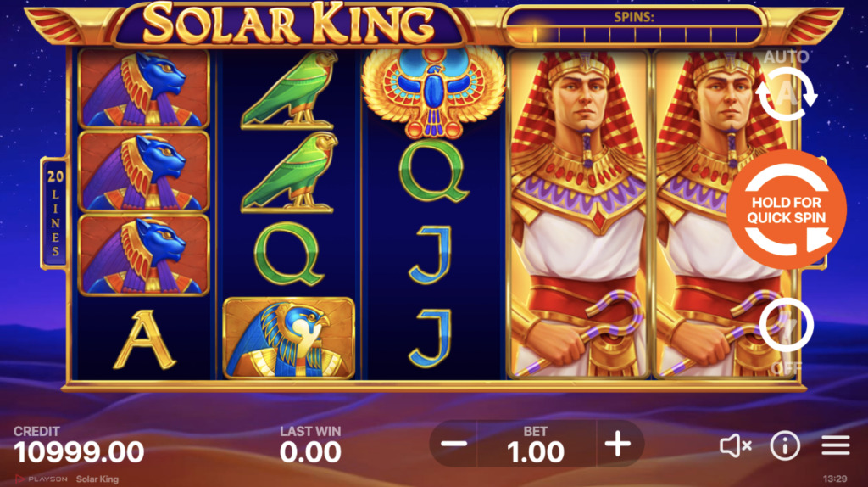Screen dimensions: 868x487
Task: Open the game info paytable
Action: (785, 445)
